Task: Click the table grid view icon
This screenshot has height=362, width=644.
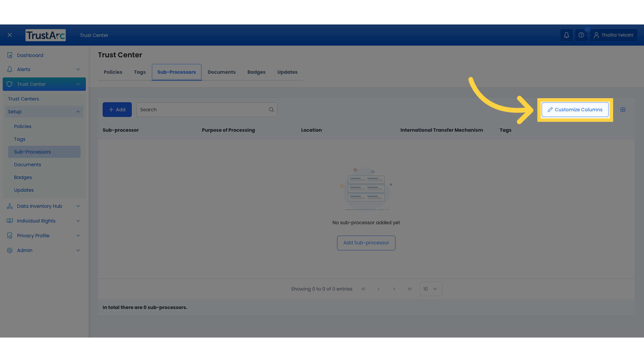Action: click(x=623, y=110)
